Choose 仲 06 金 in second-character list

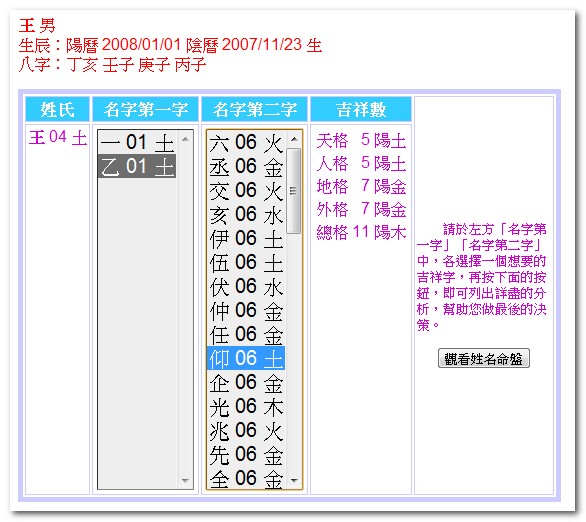click(247, 310)
